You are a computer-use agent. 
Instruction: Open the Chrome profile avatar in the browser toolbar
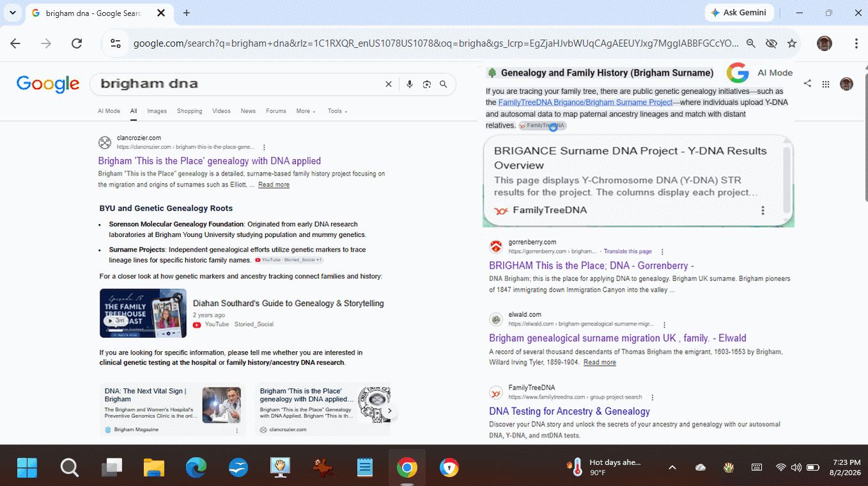point(825,43)
